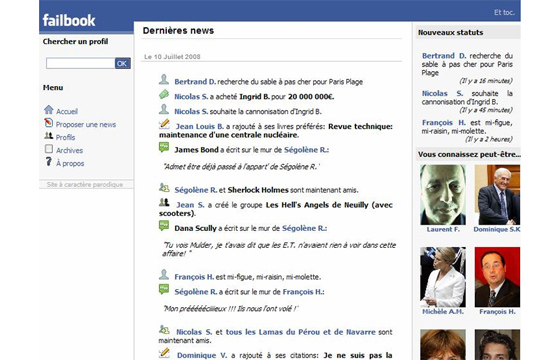560x360 pixels.
Task: Open François H. name link under photo
Action: tap(497, 312)
